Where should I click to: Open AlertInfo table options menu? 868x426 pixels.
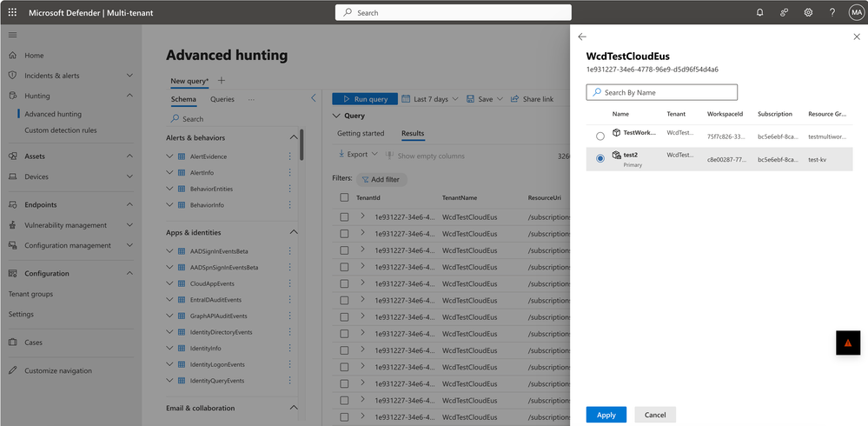[289, 173]
